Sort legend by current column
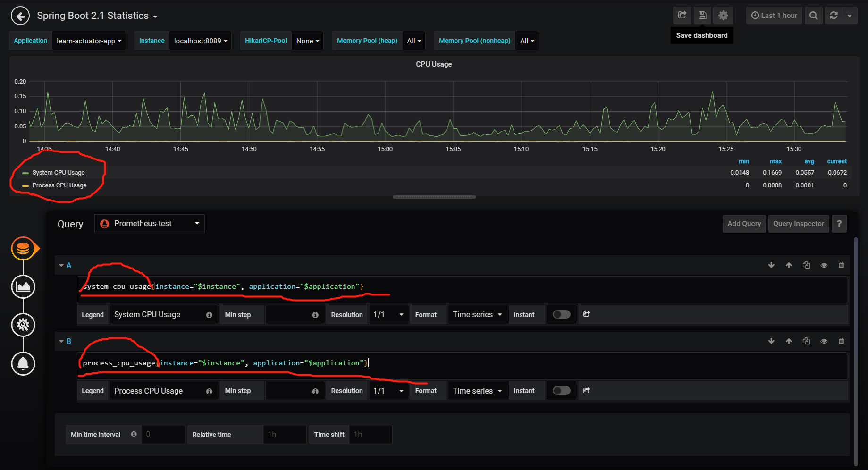868x470 pixels. 837,161
